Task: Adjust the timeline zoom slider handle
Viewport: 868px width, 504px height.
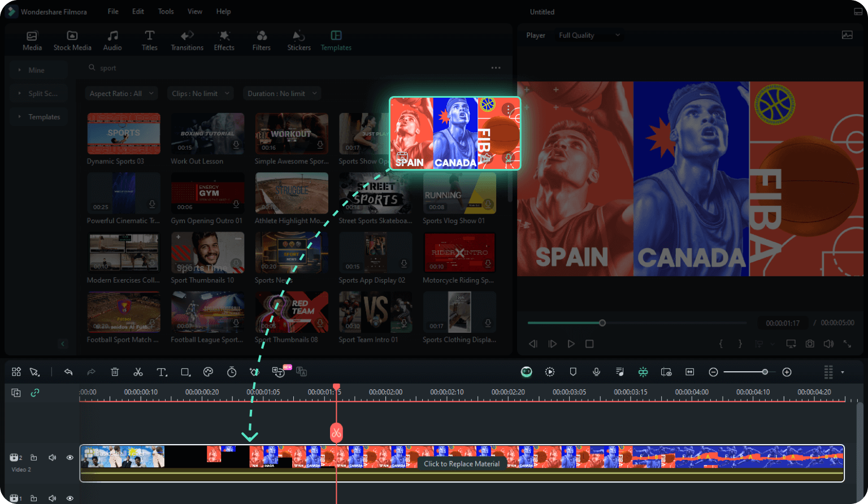Action: click(x=765, y=372)
